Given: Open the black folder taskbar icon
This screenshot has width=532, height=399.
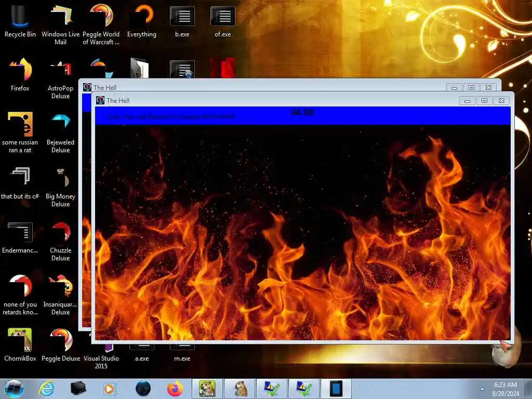Looking at the screenshot, I should point(78,389).
